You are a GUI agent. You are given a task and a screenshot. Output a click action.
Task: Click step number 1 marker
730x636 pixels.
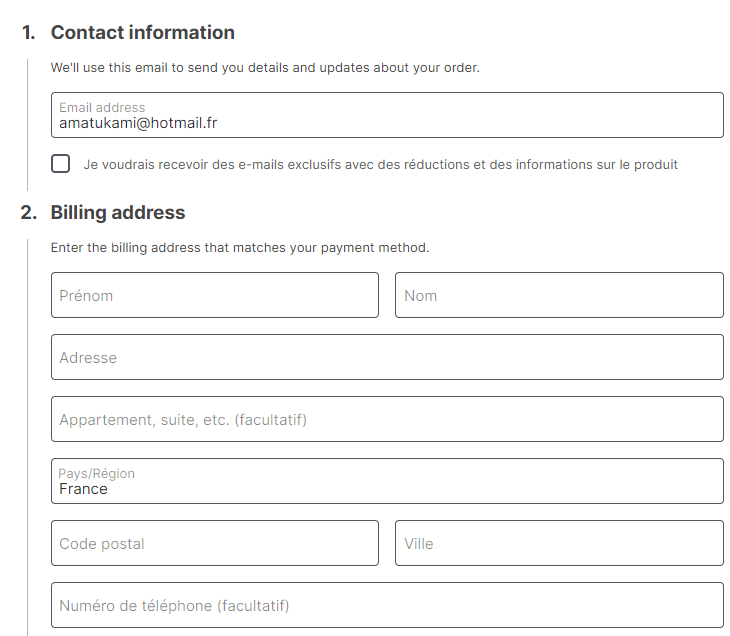click(x=28, y=32)
